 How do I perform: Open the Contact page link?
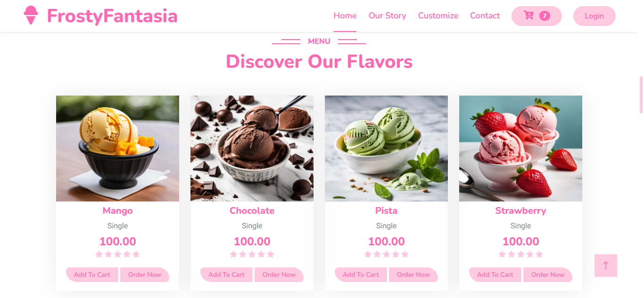[485, 16]
